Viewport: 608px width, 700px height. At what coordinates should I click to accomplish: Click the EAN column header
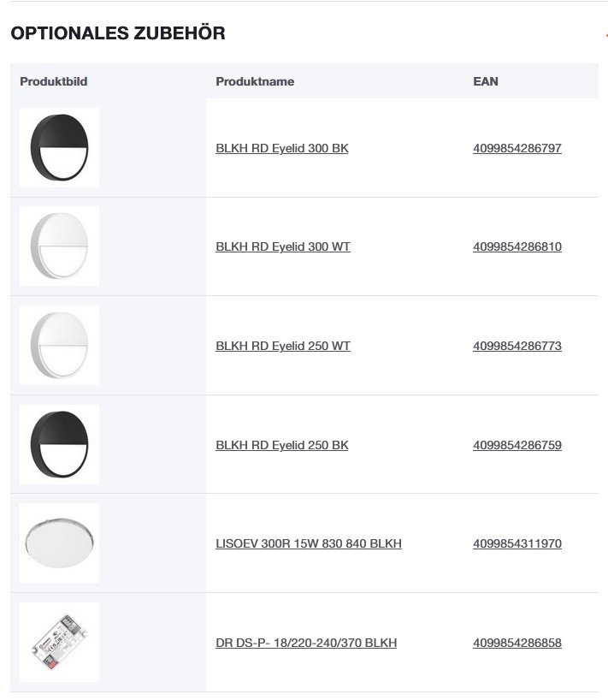pyautogui.click(x=486, y=81)
